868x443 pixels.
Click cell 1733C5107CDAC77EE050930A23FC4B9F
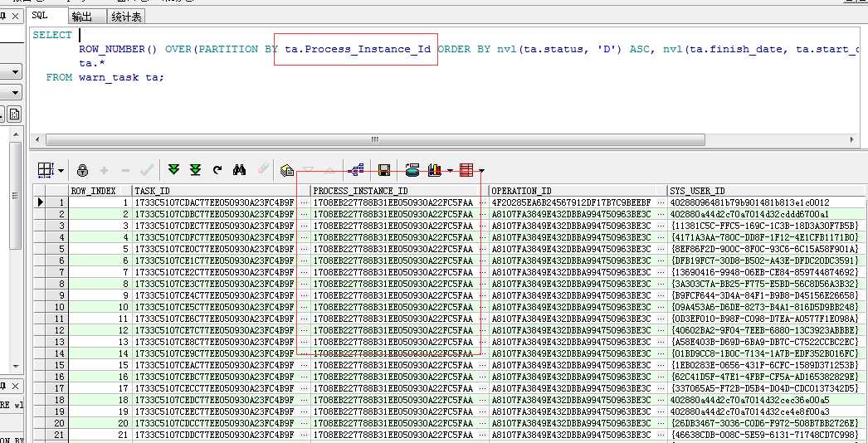[215, 202]
